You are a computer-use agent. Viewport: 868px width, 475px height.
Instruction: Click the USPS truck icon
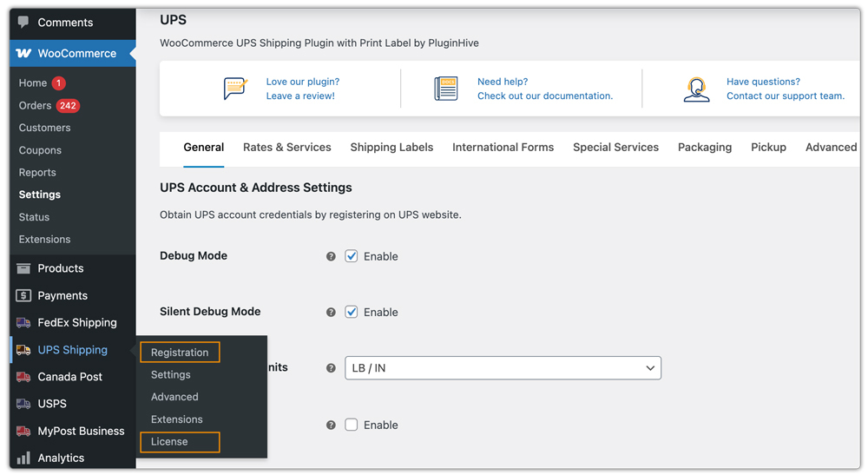[23, 404]
